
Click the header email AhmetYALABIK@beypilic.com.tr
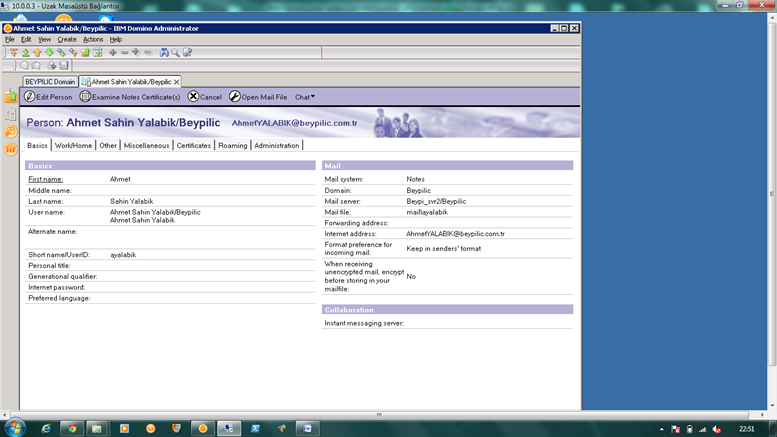294,123
